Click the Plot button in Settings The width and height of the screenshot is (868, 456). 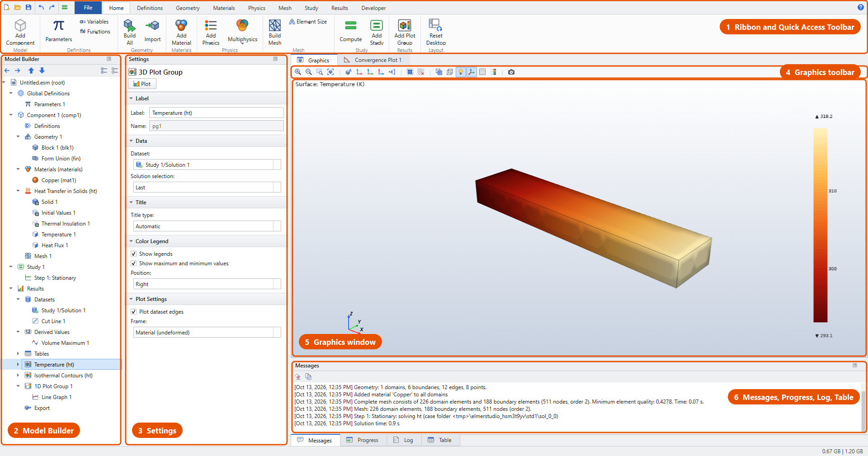pos(142,84)
